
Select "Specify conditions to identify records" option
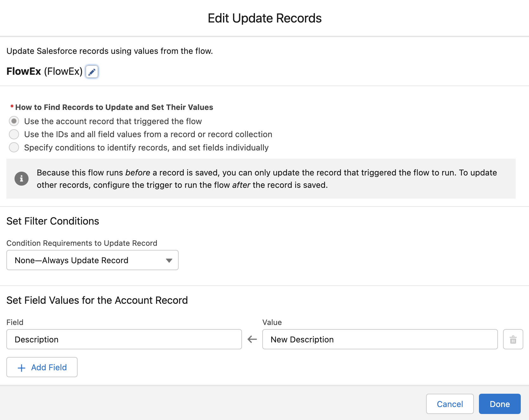[14, 147]
